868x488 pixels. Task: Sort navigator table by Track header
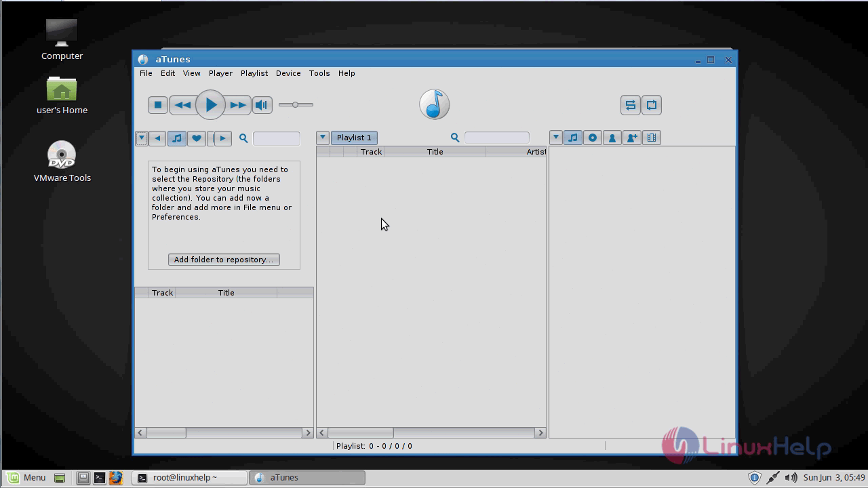point(162,293)
